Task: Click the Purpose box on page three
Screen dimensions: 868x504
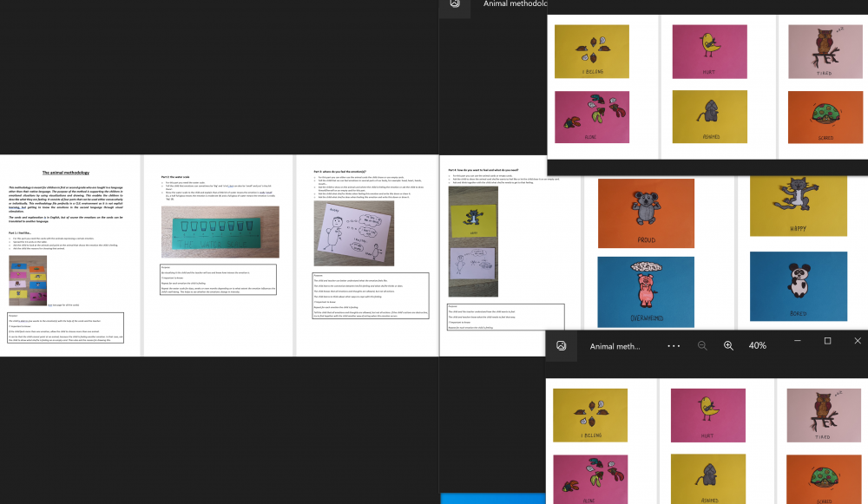Action: click(x=371, y=296)
